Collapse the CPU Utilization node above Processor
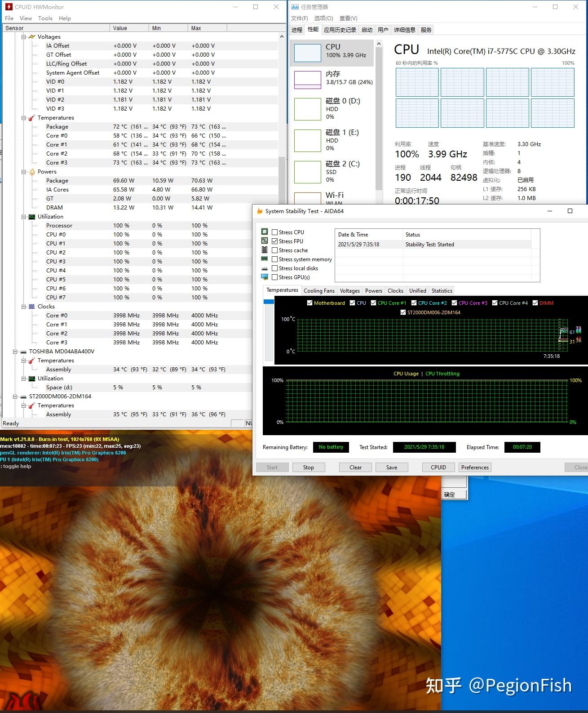 pos(24,217)
